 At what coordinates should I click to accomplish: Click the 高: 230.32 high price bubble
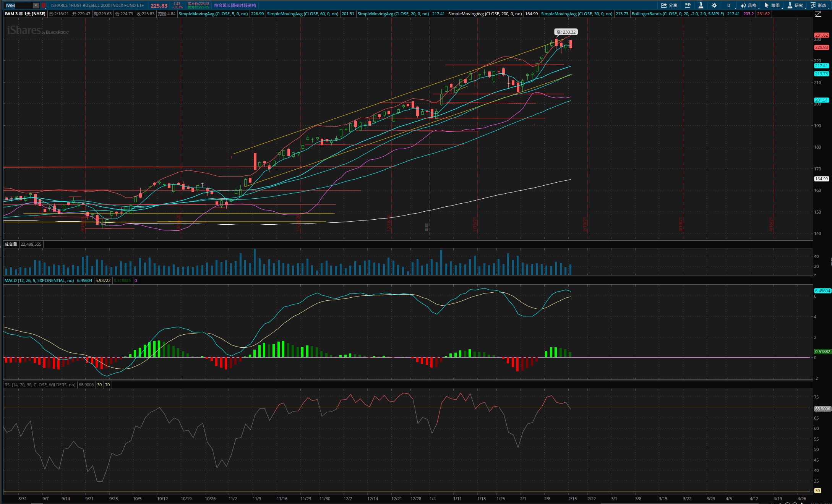[566, 32]
